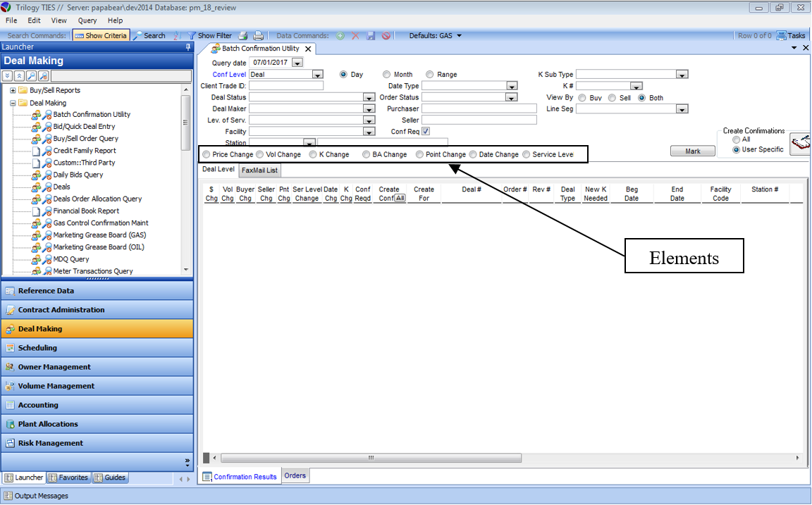Expand the Buy/Sell Reports tree folder
This screenshot has height=505, width=812.
pyautogui.click(x=13, y=90)
